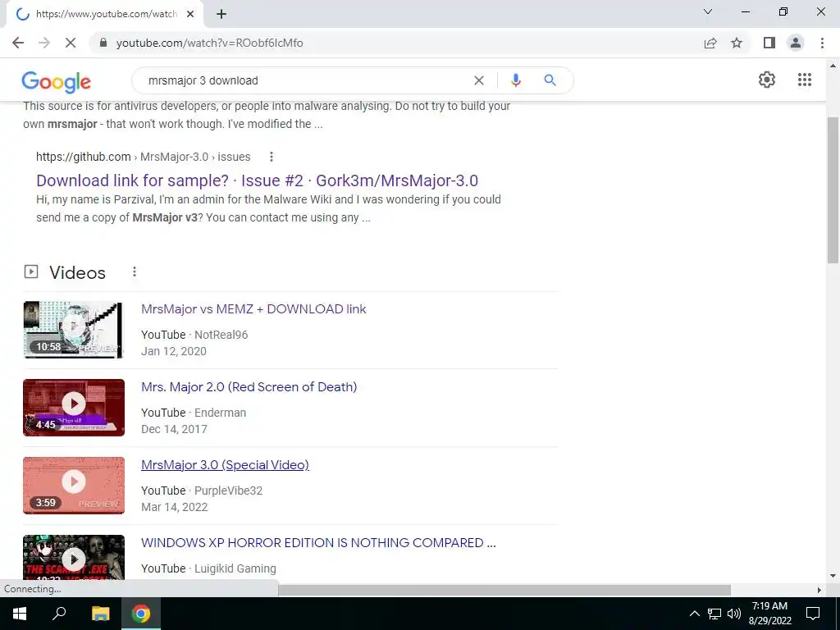Stop loading the page

click(x=71, y=43)
